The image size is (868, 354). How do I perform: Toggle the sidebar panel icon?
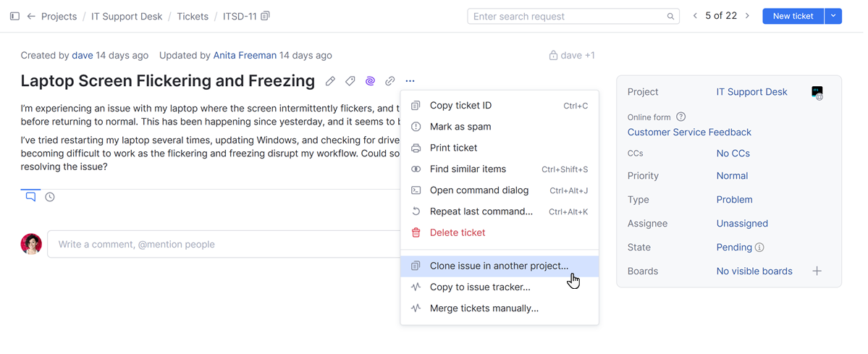tap(14, 16)
